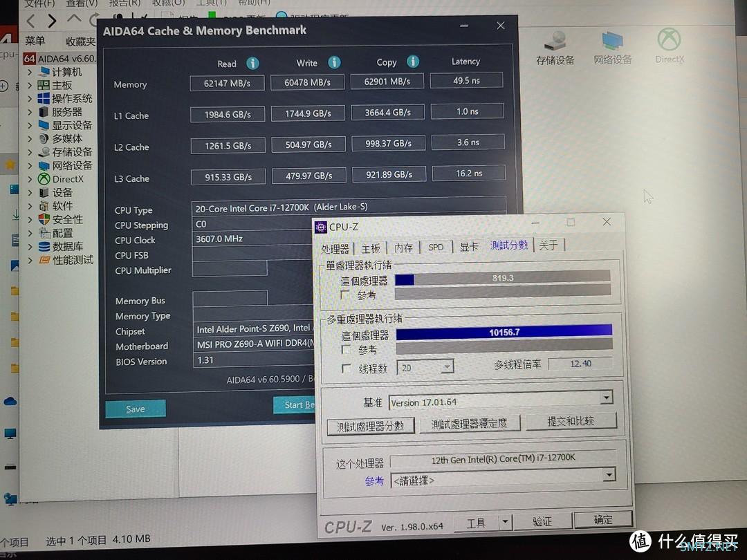Switch to the 内存 tab in CPU-Z
Image resolution: width=747 pixels, height=560 pixels.
point(403,248)
